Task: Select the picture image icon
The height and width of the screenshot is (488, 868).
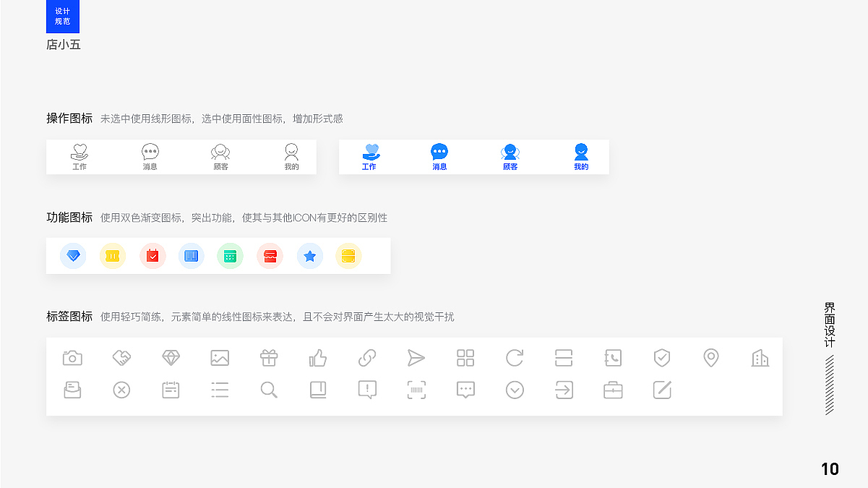Action: coord(220,358)
